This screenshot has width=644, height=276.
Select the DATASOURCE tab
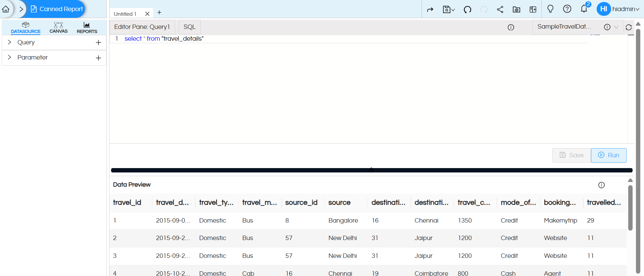click(x=26, y=28)
